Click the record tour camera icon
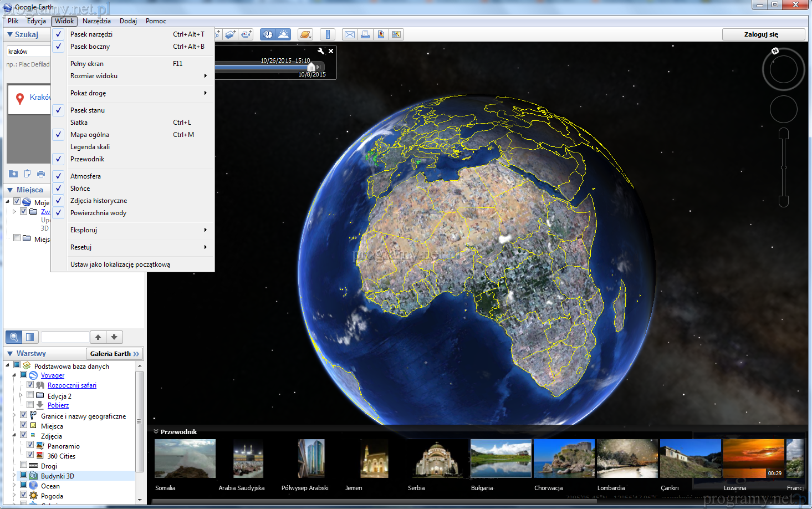Image resolution: width=812 pixels, height=509 pixels. pos(246,34)
